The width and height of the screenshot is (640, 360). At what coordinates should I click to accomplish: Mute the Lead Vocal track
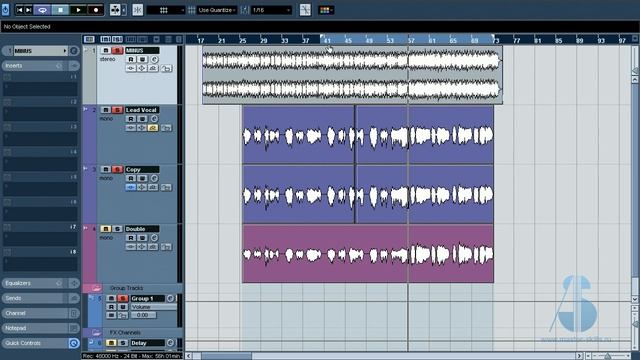106,110
